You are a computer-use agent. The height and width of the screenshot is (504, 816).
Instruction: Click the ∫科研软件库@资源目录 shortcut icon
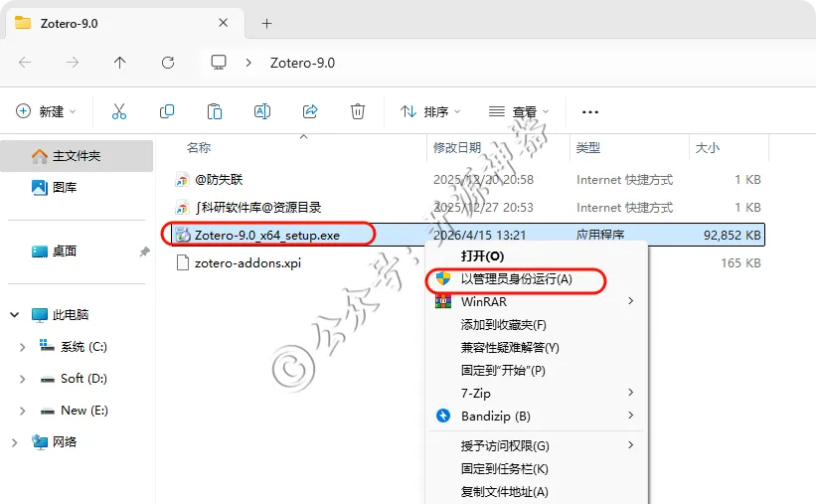(182, 207)
